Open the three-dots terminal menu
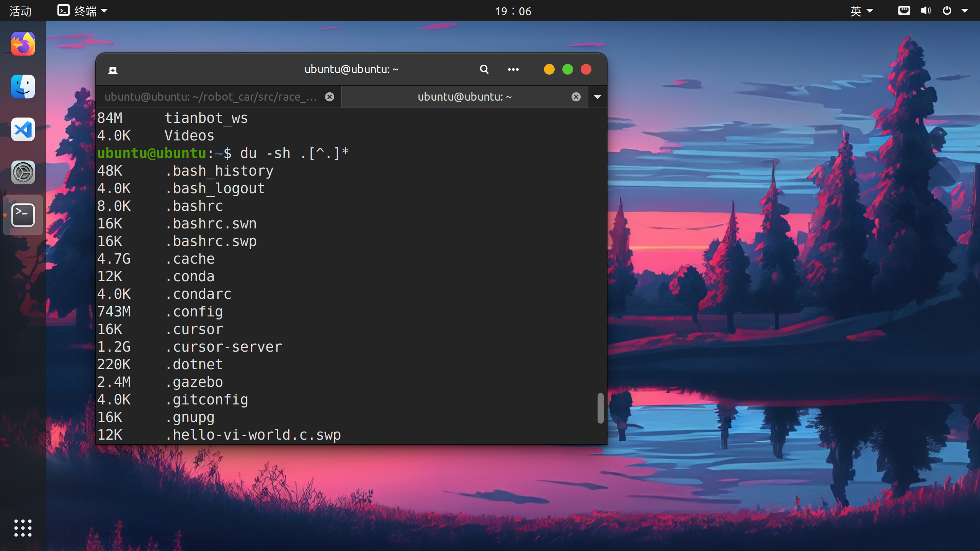Viewport: 980px width, 551px height. 513,69
